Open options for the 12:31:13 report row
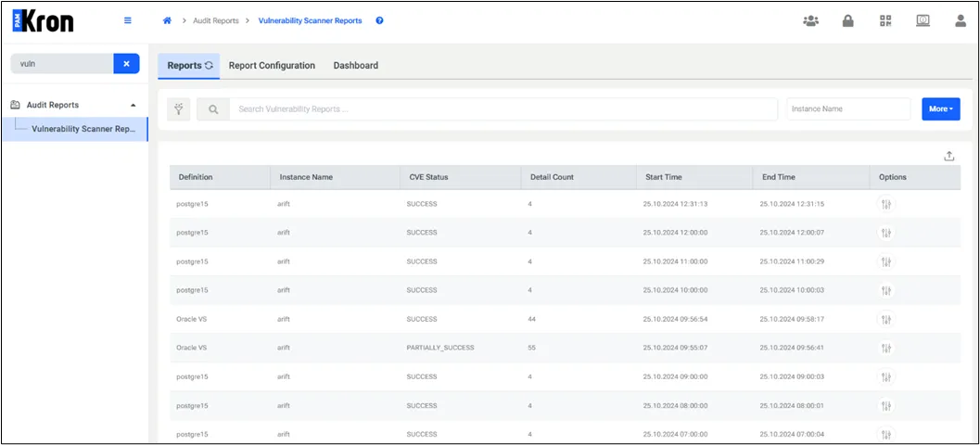Viewport: 980px width, 445px height. click(885, 204)
